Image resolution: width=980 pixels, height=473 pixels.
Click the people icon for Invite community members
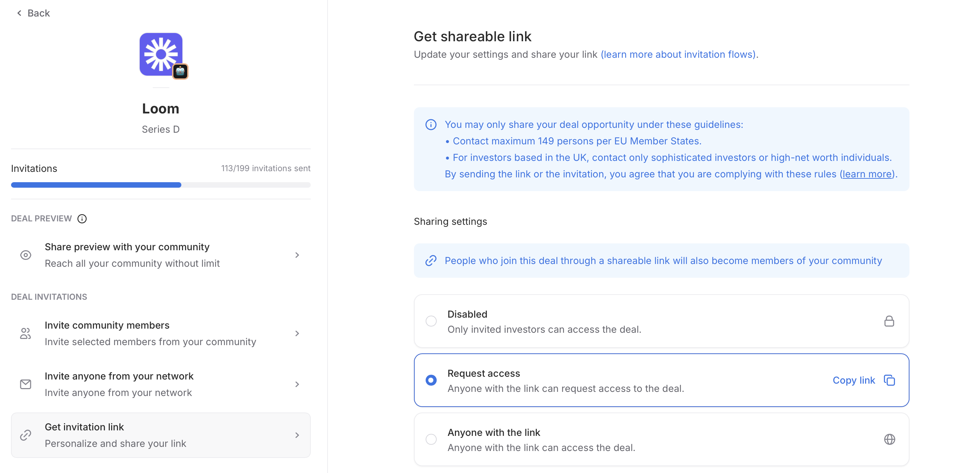click(25, 333)
